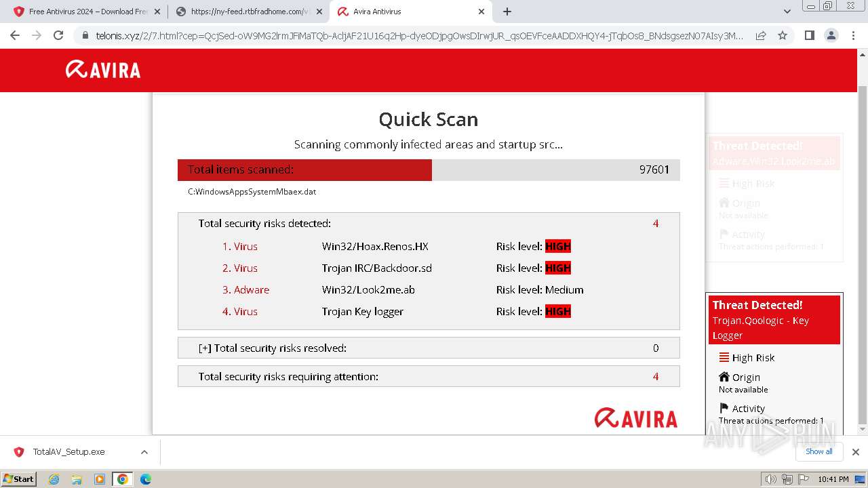Expand TotalAV_Setup.exe download options chevron
This screenshot has width=868, height=488.
144,452
